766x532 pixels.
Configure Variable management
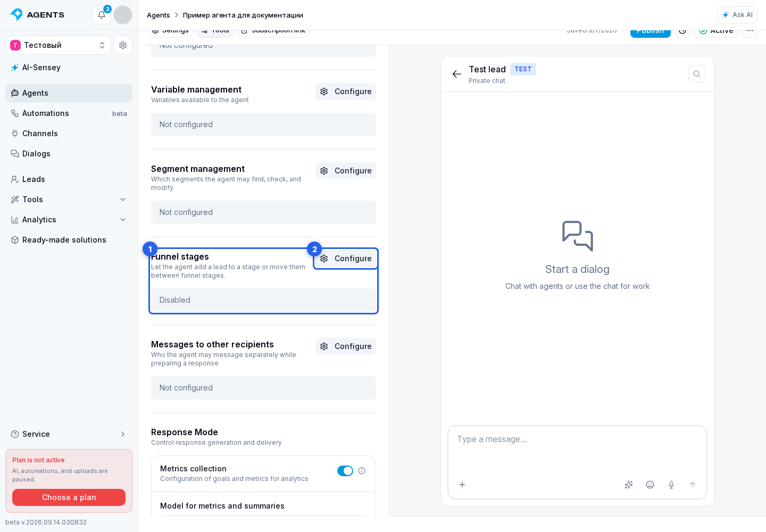[346, 92]
